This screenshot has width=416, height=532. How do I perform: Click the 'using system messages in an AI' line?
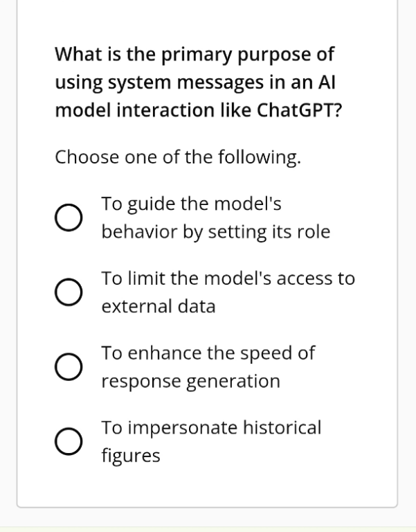click(x=195, y=83)
